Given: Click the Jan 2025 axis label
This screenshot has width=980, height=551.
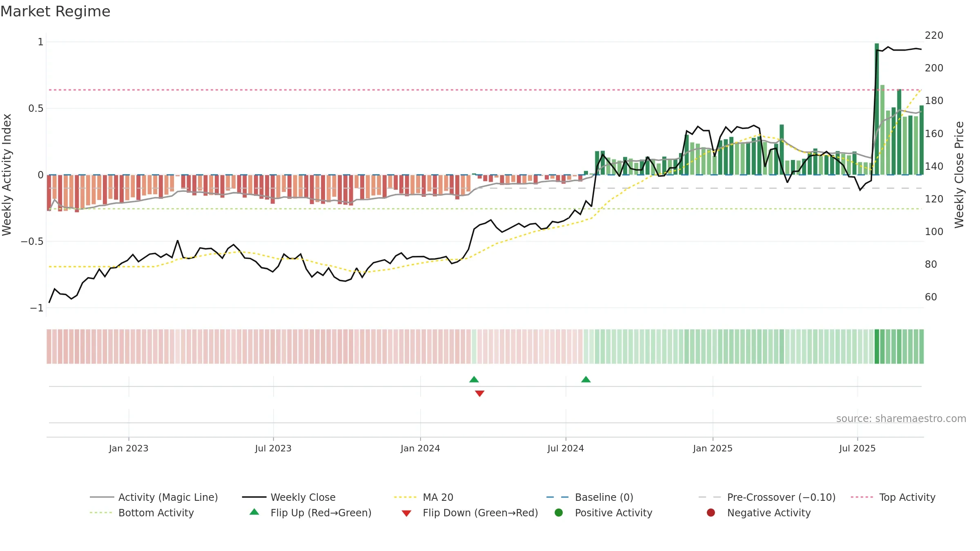Looking at the screenshot, I should pos(713,449).
